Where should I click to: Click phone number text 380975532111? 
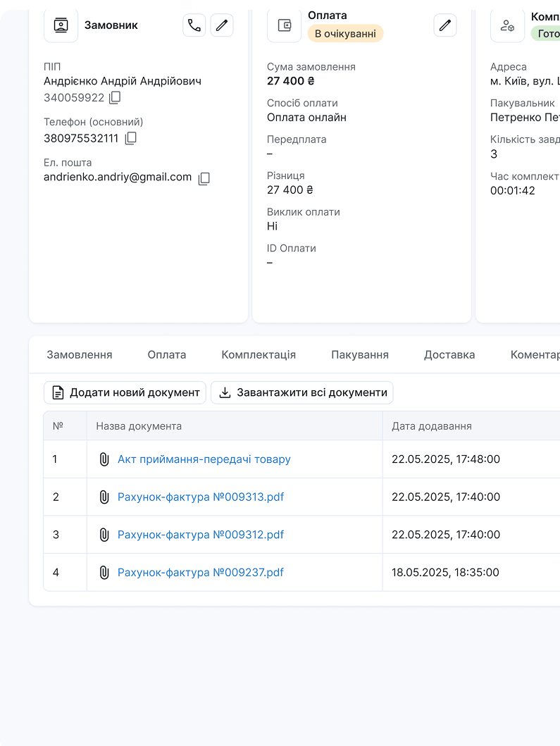[81, 139]
